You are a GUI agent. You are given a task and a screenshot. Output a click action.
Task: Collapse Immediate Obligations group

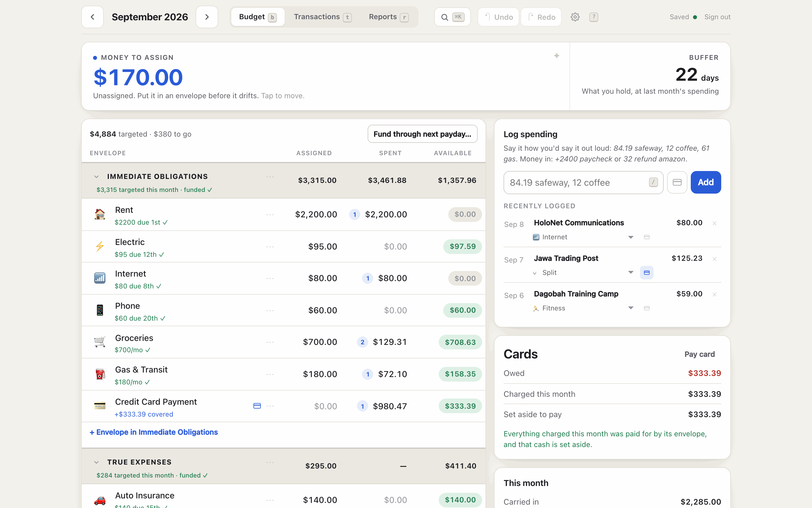pos(96,177)
